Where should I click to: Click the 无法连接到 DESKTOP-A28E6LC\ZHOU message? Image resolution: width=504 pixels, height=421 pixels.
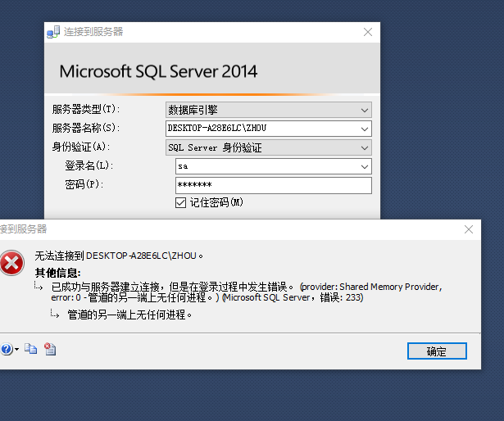click(119, 256)
